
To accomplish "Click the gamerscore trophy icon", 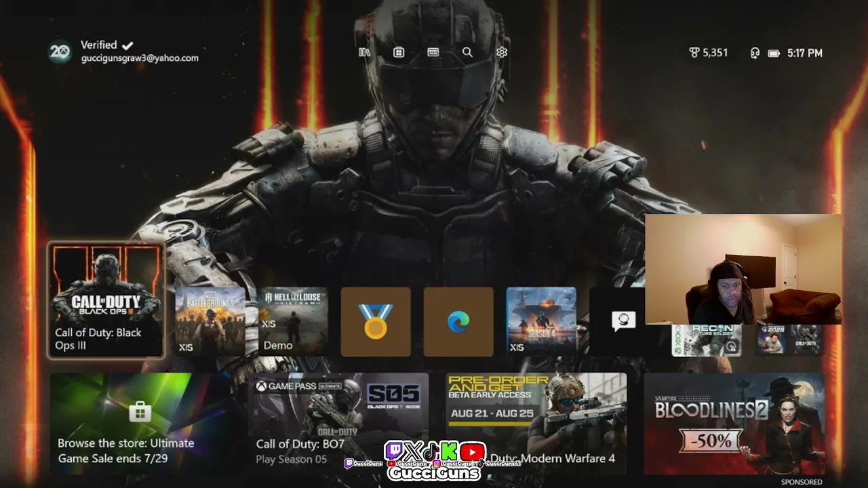I will point(694,53).
